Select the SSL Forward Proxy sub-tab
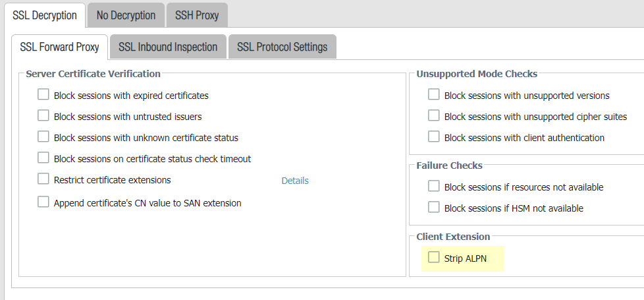This screenshot has width=644, height=300. click(x=59, y=47)
